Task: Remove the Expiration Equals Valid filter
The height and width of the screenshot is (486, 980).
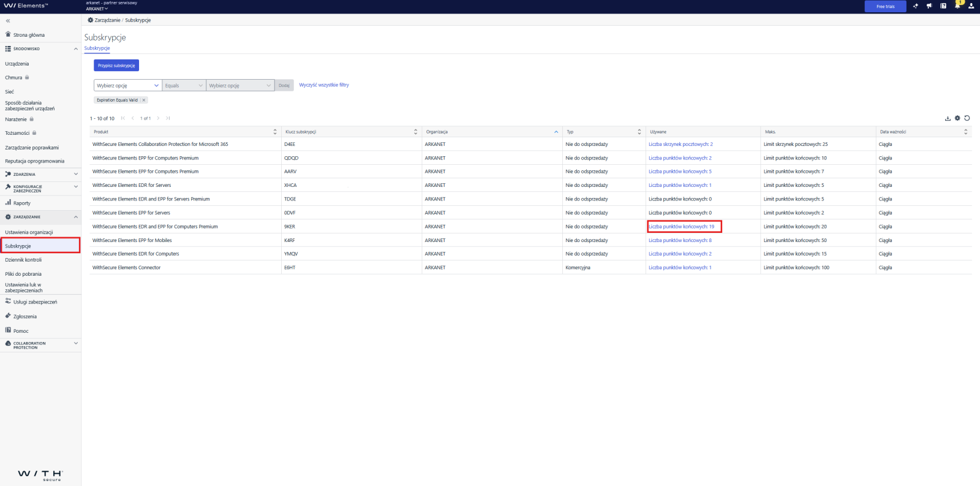Action: point(144,100)
